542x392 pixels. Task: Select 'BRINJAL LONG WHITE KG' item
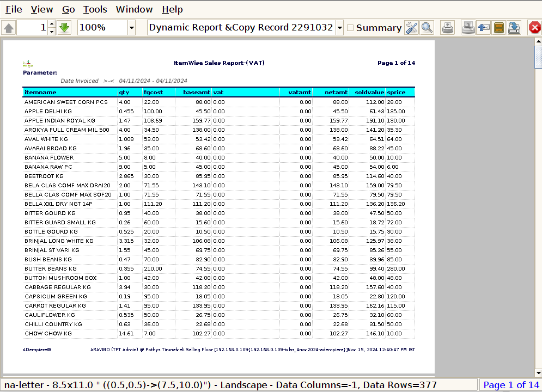pyautogui.click(x=59, y=241)
